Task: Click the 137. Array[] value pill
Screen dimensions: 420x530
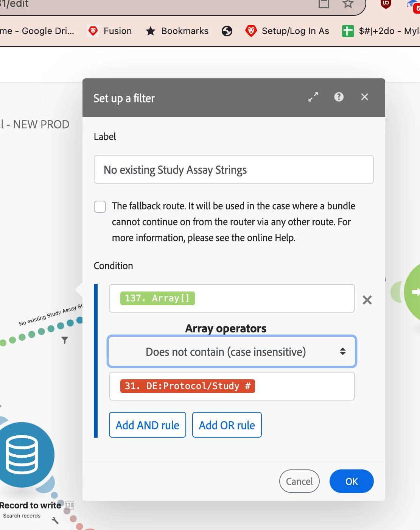Action: click(x=157, y=298)
